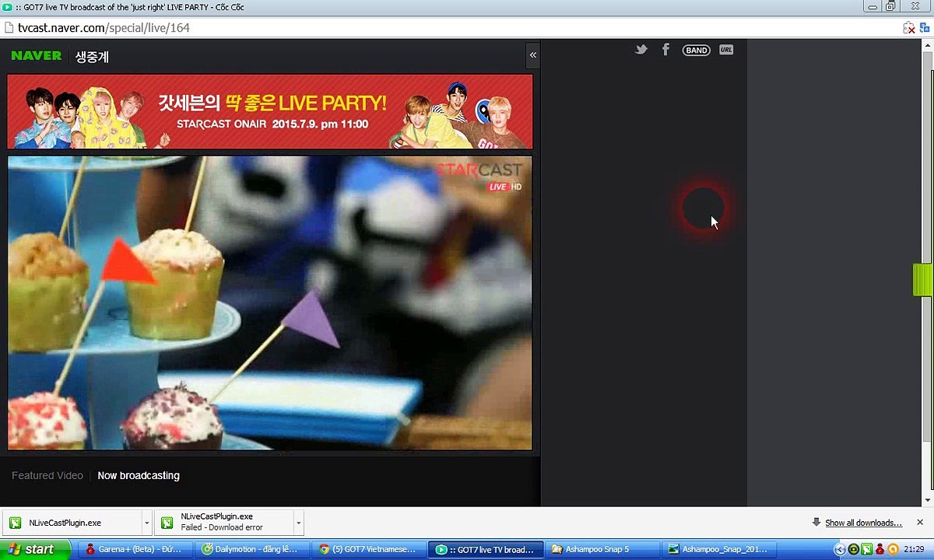Image resolution: width=934 pixels, height=560 pixels.
Task: Switch to Garena+ (Beta) taskbar window
Action: pos(135,549)
